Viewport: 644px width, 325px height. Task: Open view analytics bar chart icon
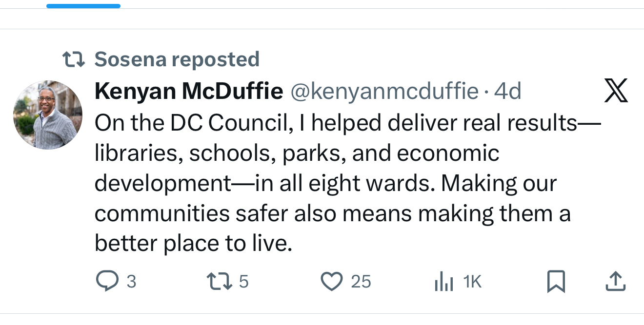point(443,282)
